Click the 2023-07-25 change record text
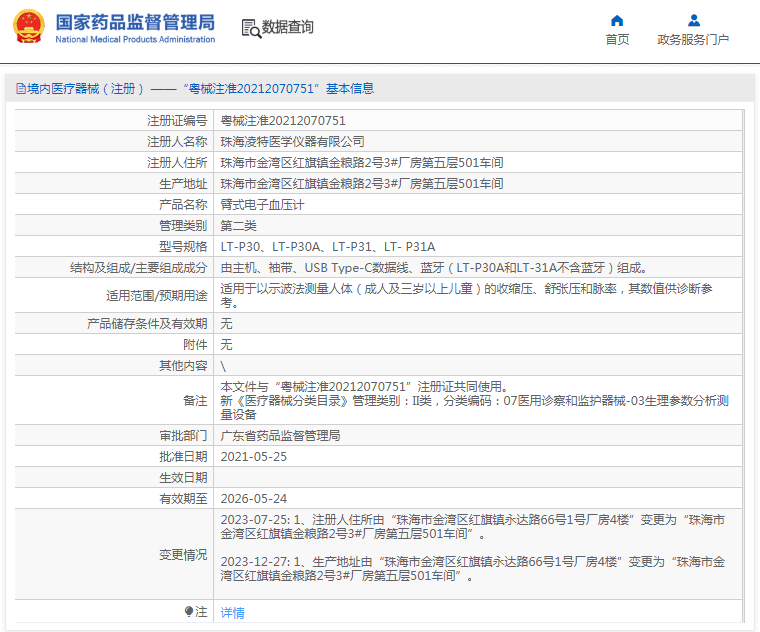This screenshot has width=760, height=632. [473, 527]
